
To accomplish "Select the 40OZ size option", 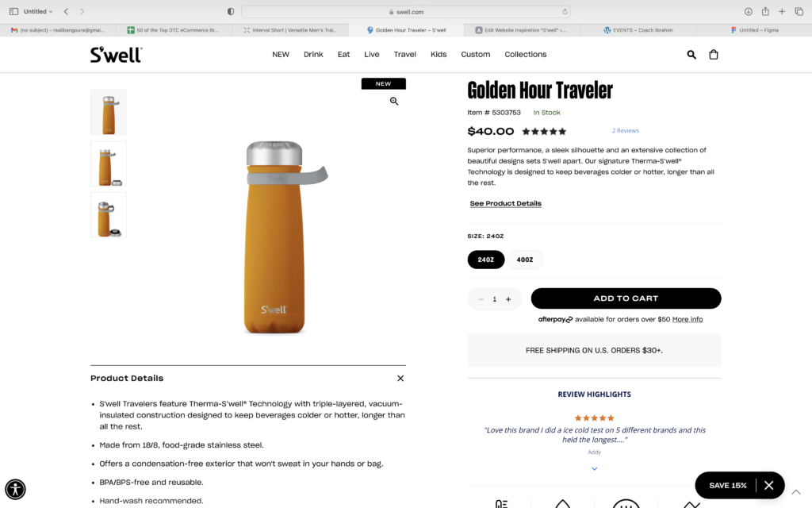I will 525,260.
